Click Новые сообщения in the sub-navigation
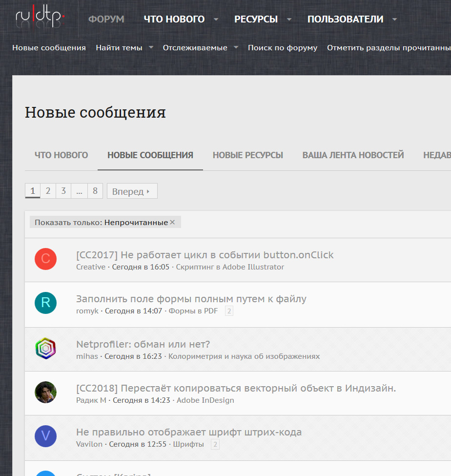The width and height of the screenshot is (451, 476). click(x=49, y=48)
